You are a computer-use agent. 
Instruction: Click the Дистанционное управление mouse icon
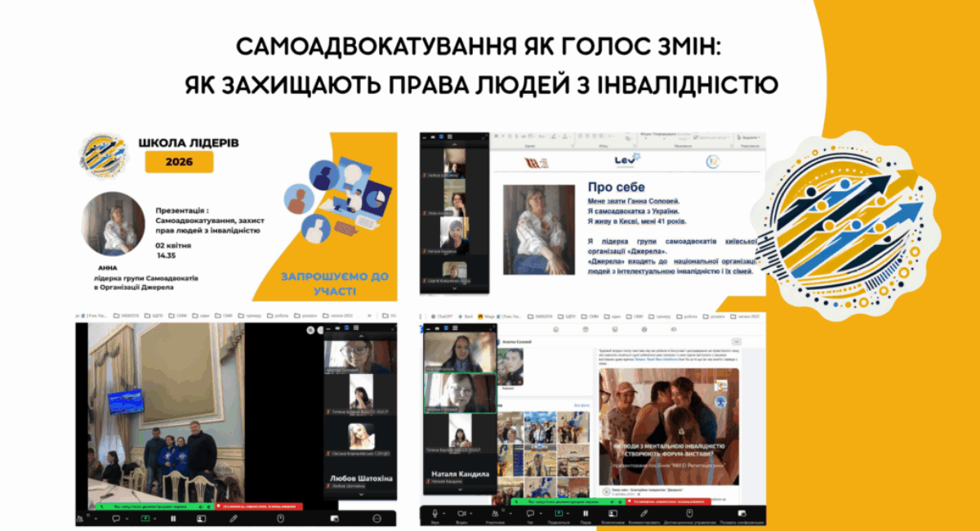(x=689, y=512)
